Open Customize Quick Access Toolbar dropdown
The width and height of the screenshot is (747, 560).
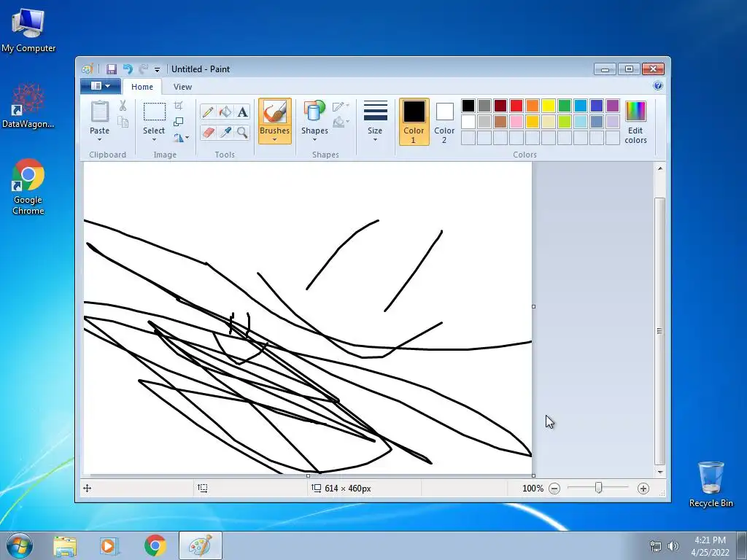[157, 69]
